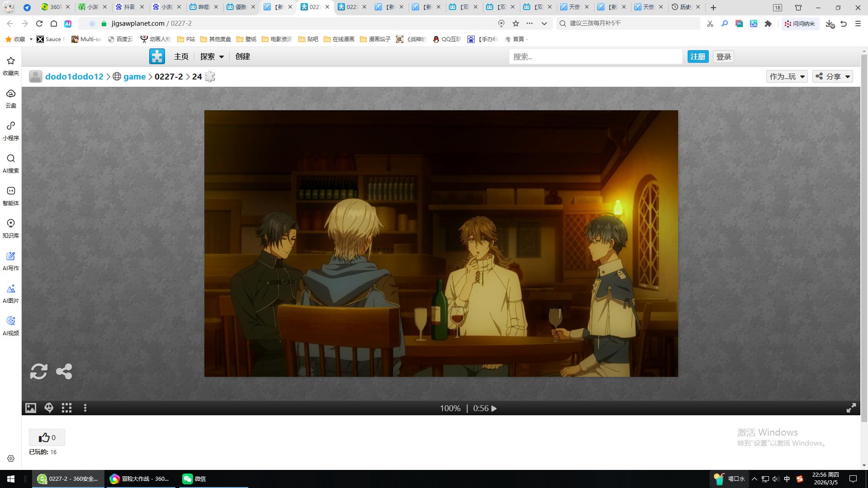Click the blue 注册 button

click(x=698, y=56)
